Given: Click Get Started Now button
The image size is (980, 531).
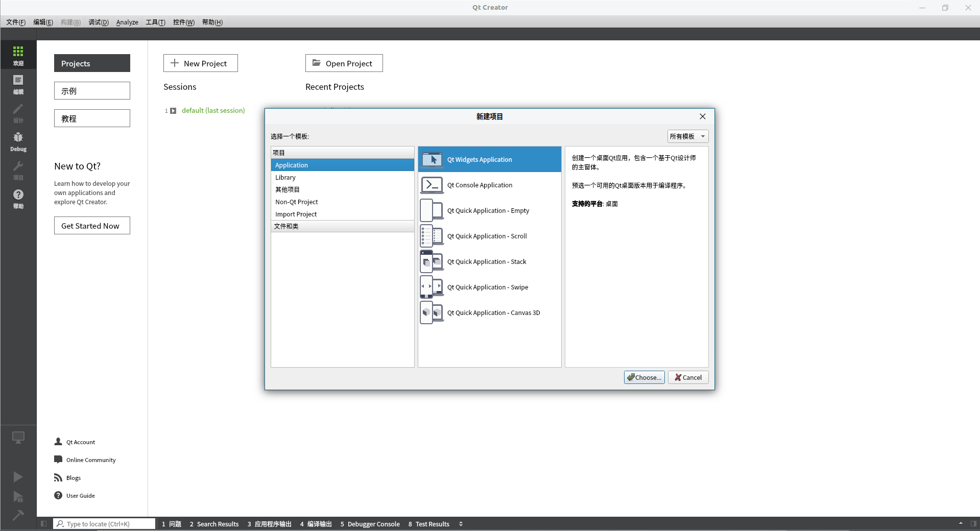Looking at the screenshot, I should click(92, 226).
